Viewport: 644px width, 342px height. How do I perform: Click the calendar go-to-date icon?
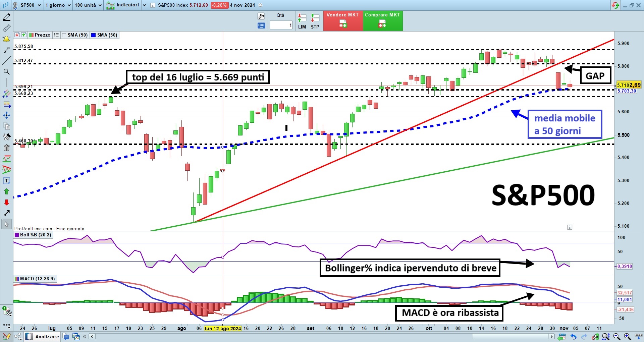tap(562, 337)
